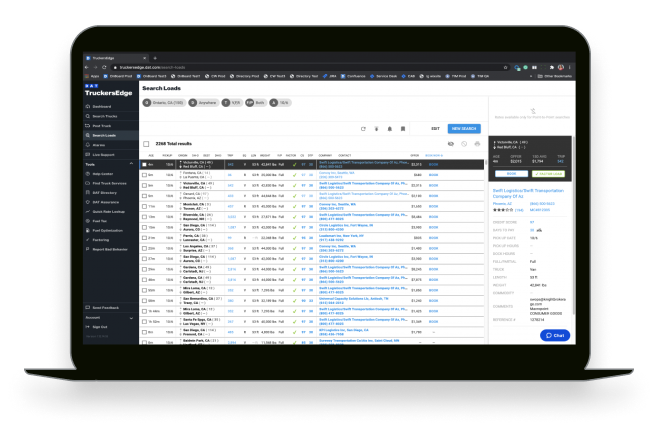The image size is (658, 426).
Task: Click the hide loads eye icon
Action: [452, 144]
